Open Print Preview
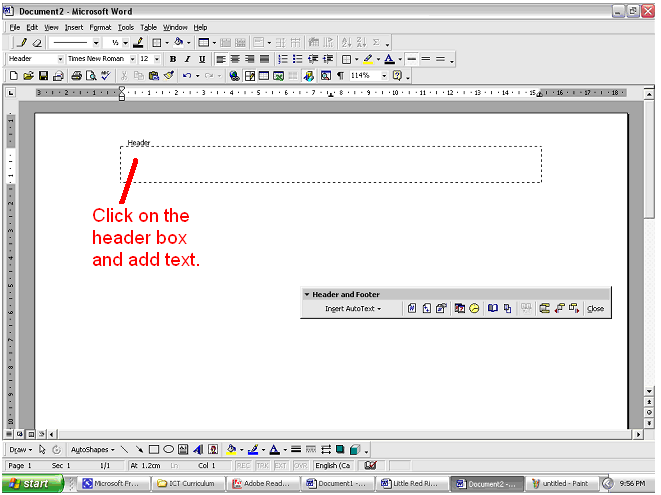This screenshot has height=495, width=661. click(91, 76)
